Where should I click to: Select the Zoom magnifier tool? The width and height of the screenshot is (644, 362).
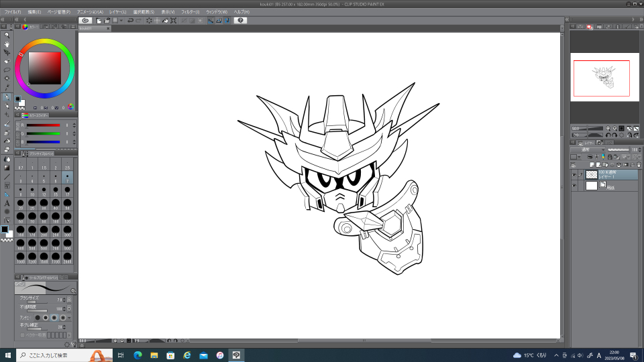7,36
